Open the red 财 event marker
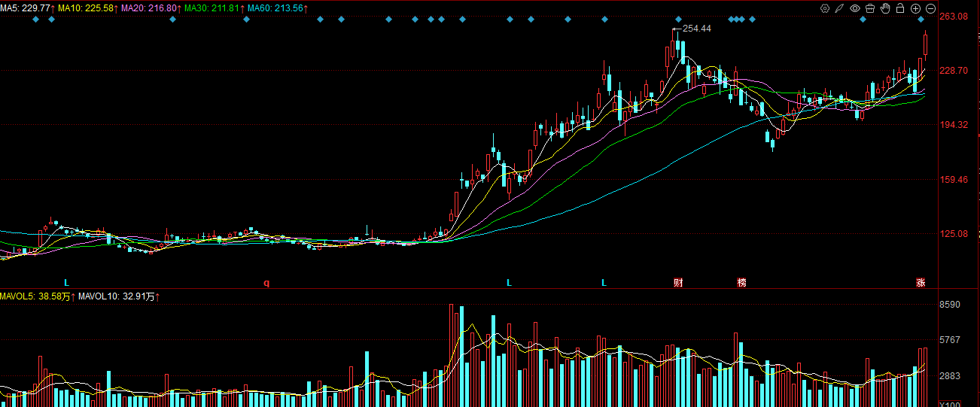This screenshot has height=407, width=980. [678, 283]
